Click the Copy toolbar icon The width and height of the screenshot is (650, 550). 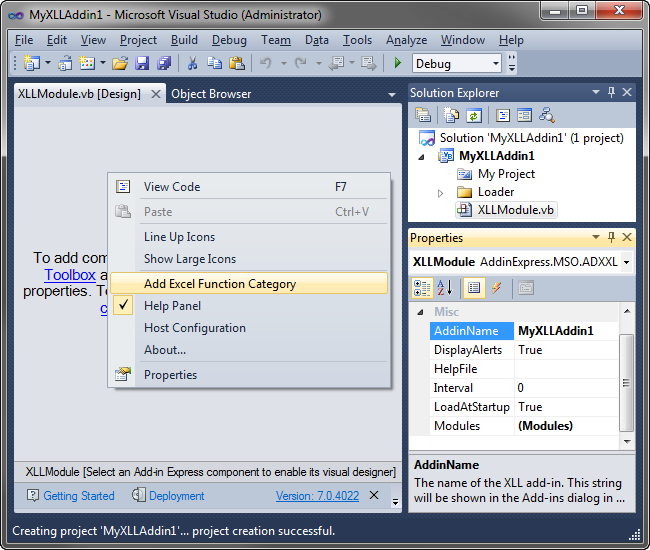[214, 63]
